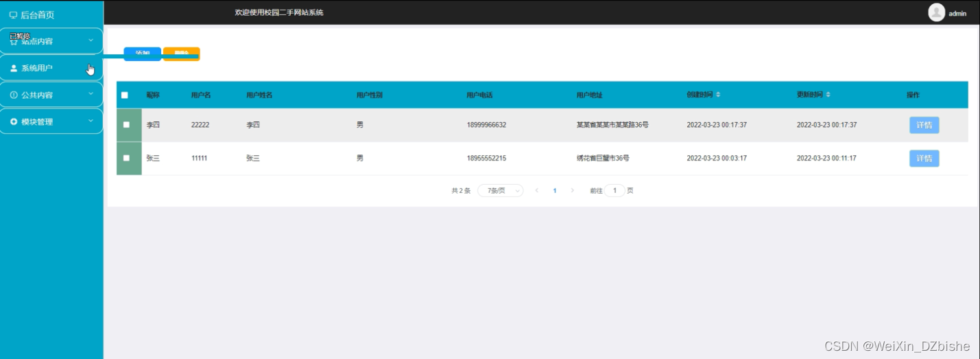The width and height of the screenshot is (980, 359).
Task: Click the phone number 18955552215
Action: 486,158
